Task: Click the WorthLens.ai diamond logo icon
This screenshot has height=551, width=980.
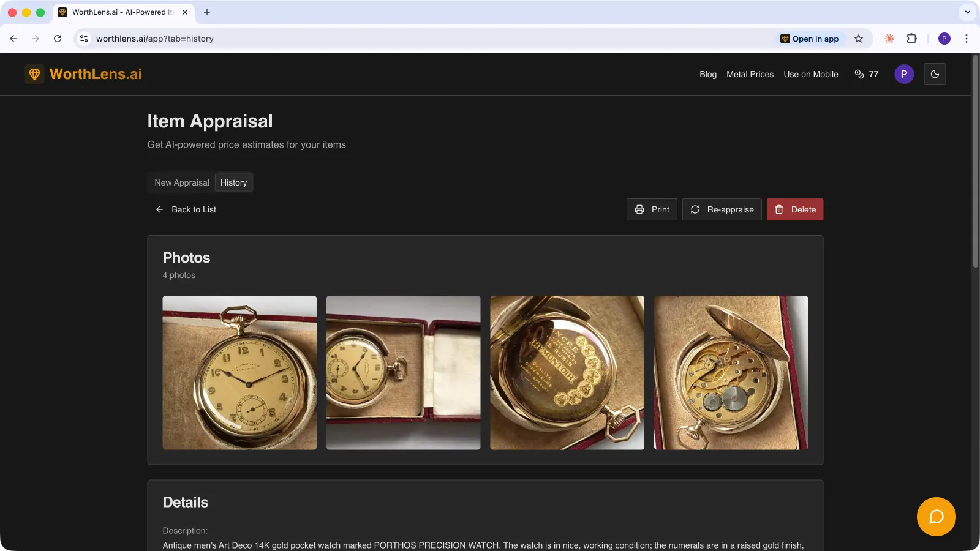Action: 34,74
